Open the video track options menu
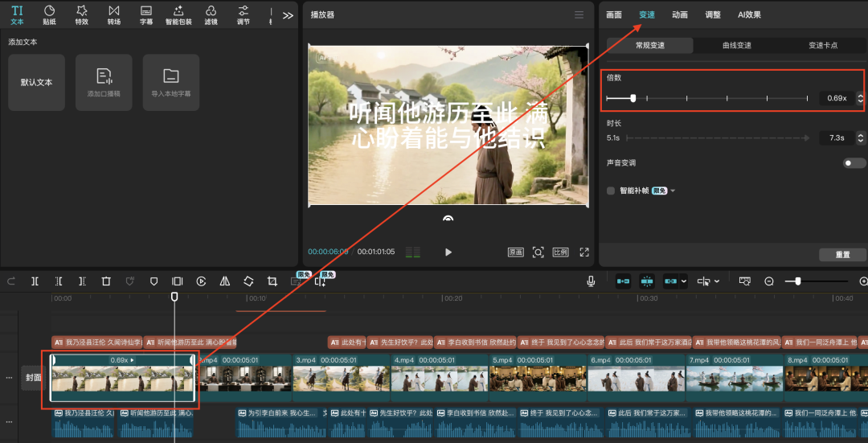The height and width of the screenshot is (443, 868). click(9, 378)
